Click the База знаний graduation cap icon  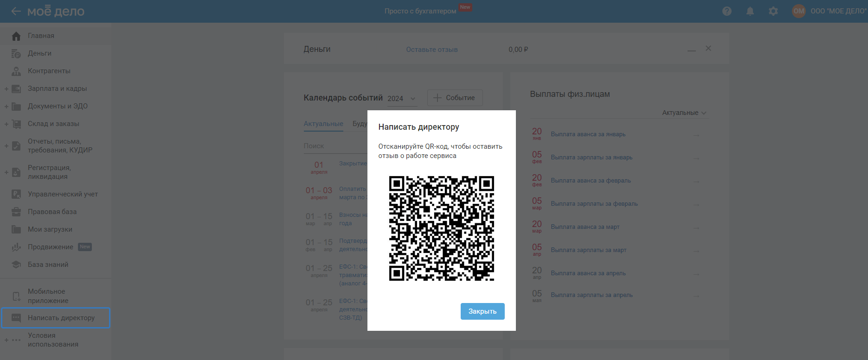[x=16, y=265]
